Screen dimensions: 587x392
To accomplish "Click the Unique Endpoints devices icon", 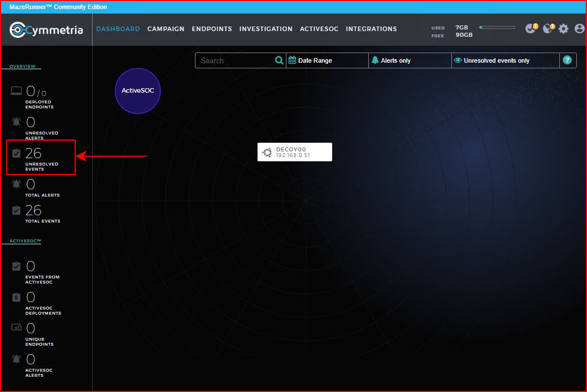I will click(16, 328).
